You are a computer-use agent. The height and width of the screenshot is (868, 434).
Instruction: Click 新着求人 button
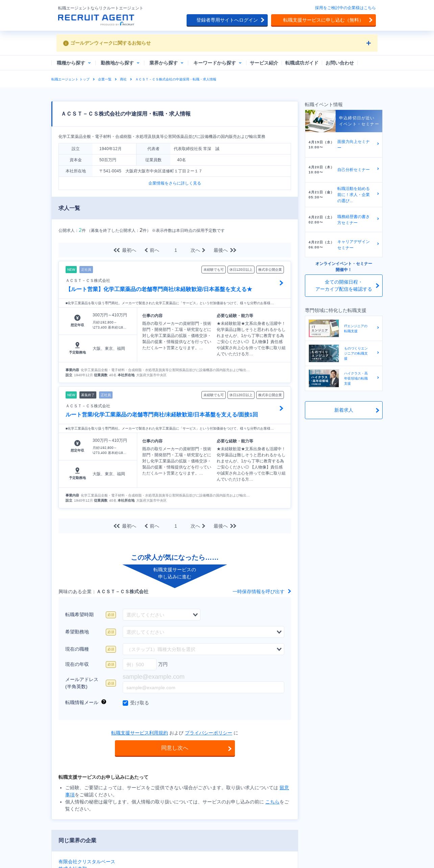pyautogui.click(x=344, y=410)
